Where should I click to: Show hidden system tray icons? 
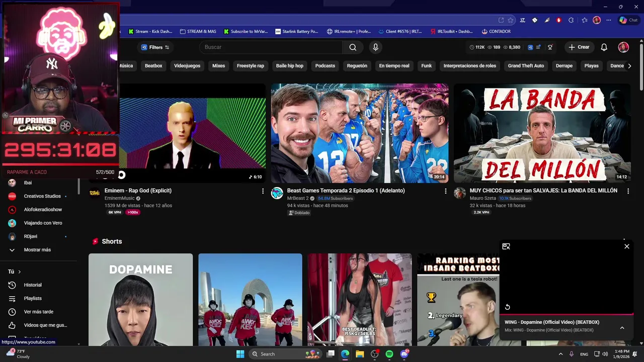pyautogui.click(x=560, y=354)
